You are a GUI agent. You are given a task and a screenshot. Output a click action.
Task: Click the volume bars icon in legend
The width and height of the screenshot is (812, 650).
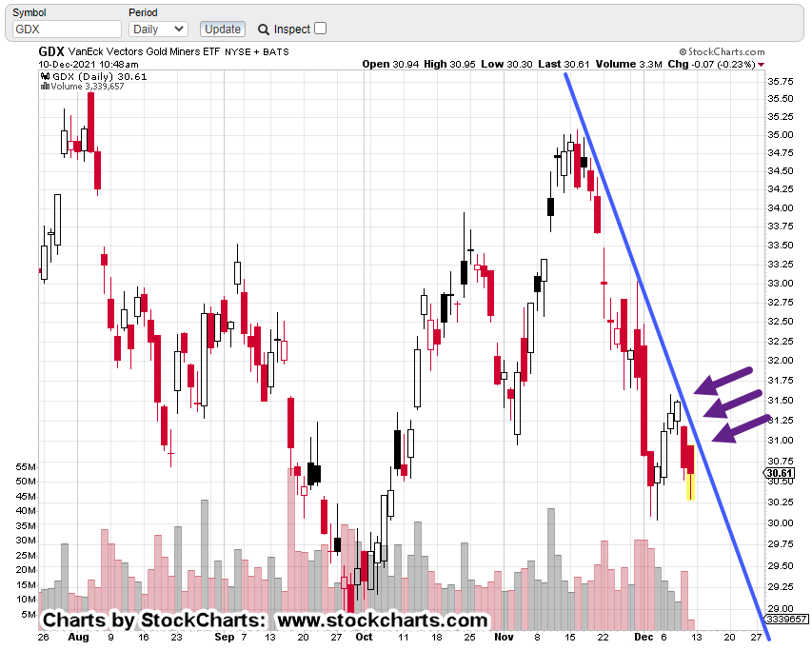(44, 87)
